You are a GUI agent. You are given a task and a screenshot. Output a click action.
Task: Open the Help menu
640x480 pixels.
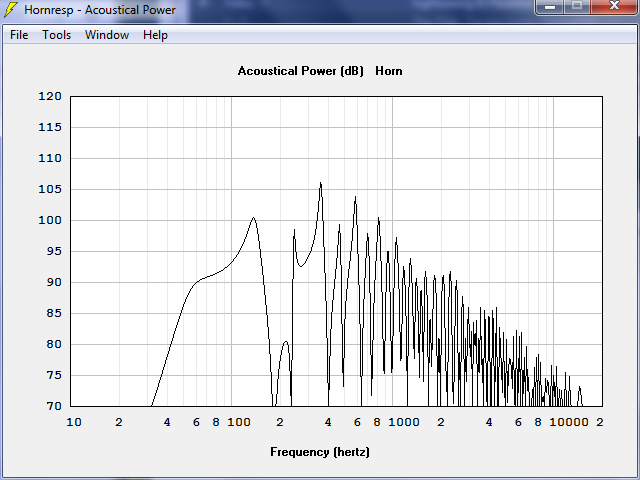156,35
